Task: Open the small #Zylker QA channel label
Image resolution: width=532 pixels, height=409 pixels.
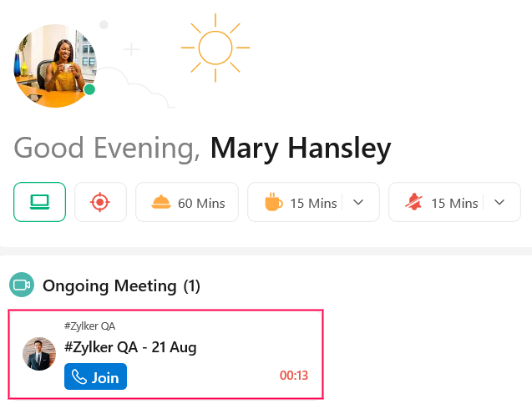Action: coord(89,326)
